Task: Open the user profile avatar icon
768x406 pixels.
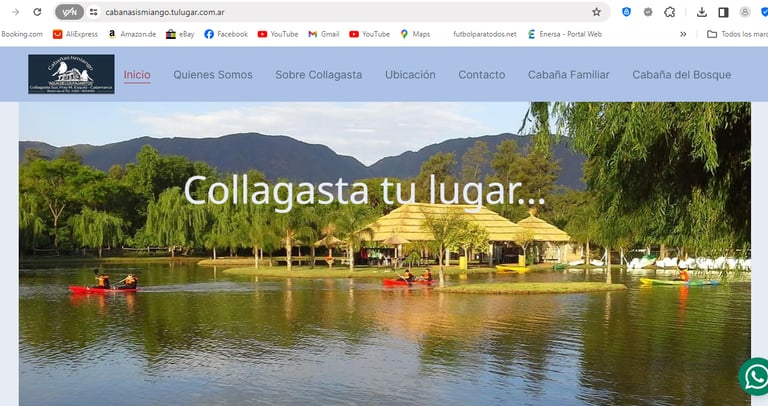Action: (x=745, y=12)
